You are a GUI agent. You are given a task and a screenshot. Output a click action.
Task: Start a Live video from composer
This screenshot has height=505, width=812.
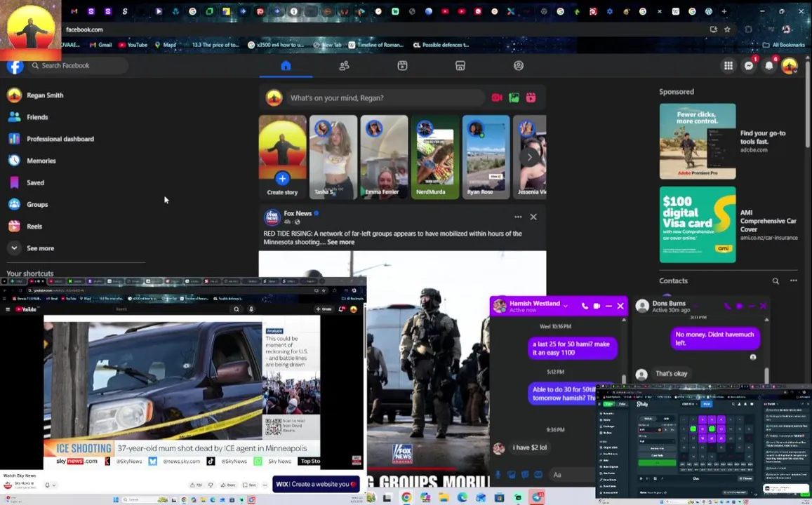pos(497,97)
